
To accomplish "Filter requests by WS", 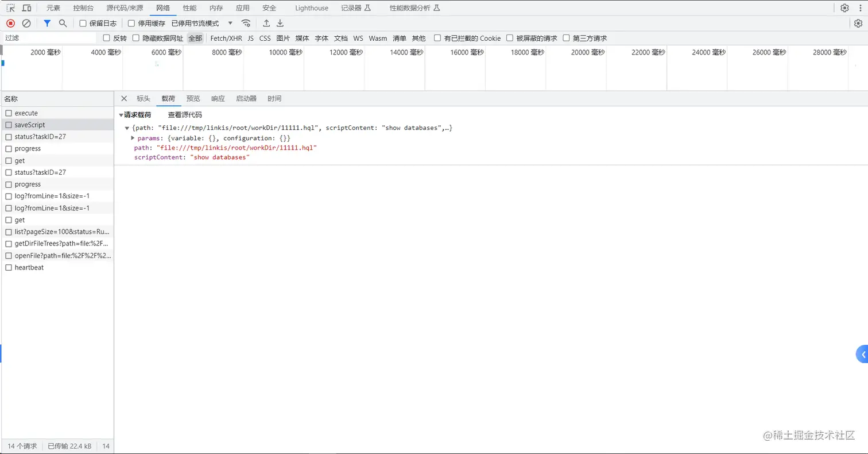I will click(358, 39).
